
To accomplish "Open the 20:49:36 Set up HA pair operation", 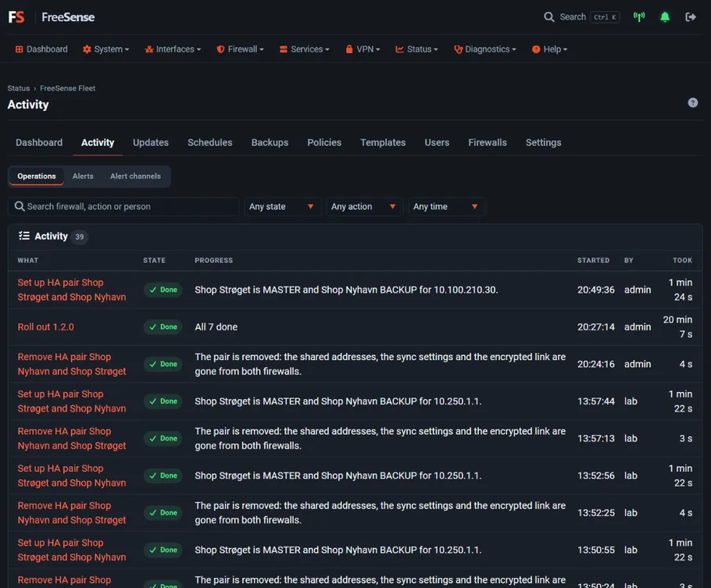I will point(72,290).
